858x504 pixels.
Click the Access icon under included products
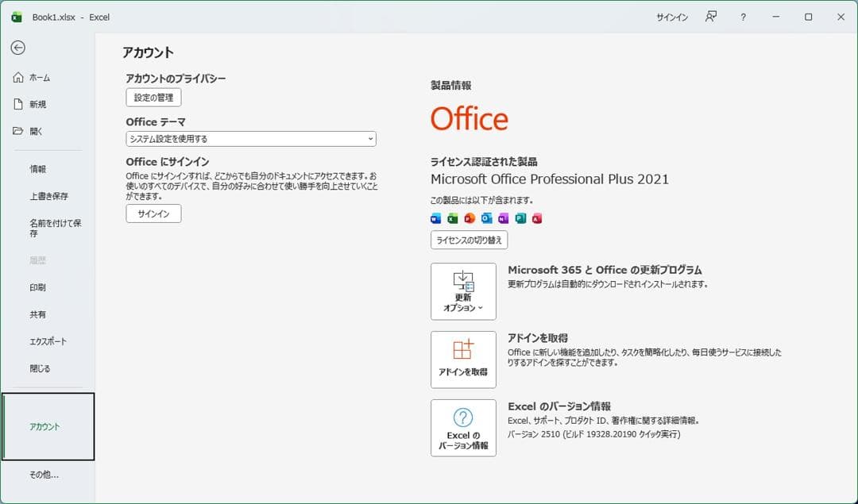[537, 218]
